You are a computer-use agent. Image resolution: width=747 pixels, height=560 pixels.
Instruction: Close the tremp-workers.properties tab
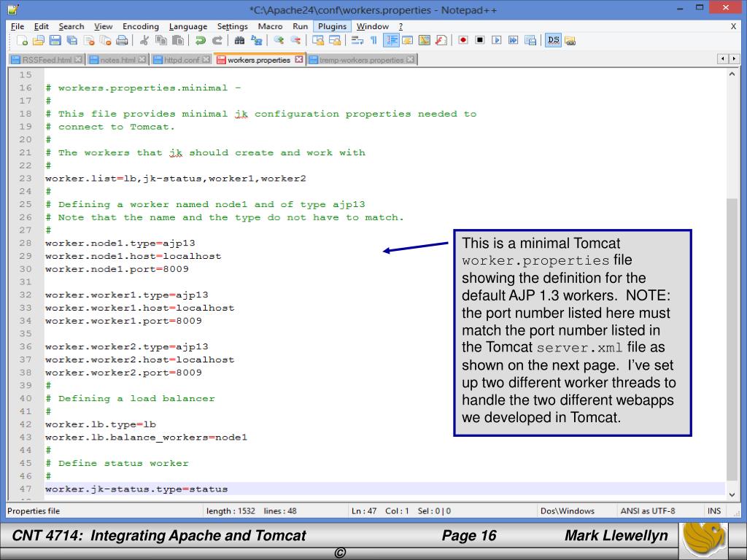point(410,60)
